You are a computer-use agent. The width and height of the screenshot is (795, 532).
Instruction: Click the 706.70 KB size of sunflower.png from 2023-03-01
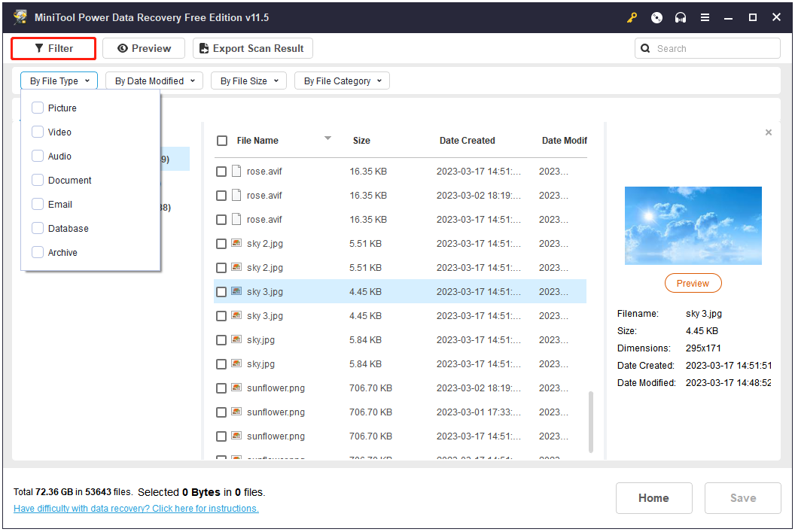(370, 412)
